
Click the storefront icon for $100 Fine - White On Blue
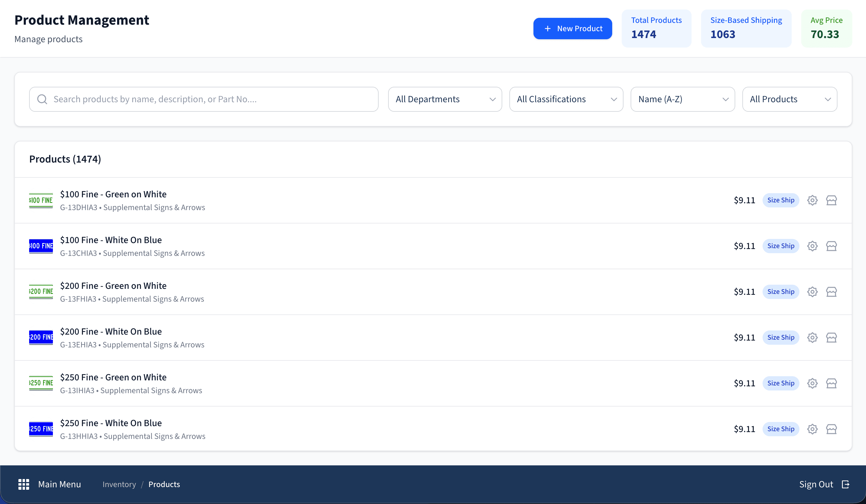(831, 246)
